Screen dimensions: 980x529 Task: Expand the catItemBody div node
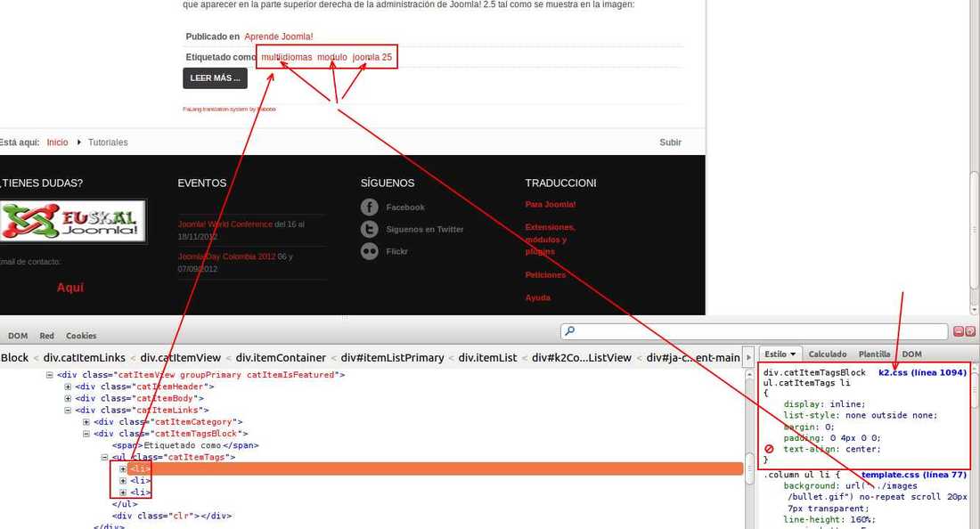(x=68, y=398)
